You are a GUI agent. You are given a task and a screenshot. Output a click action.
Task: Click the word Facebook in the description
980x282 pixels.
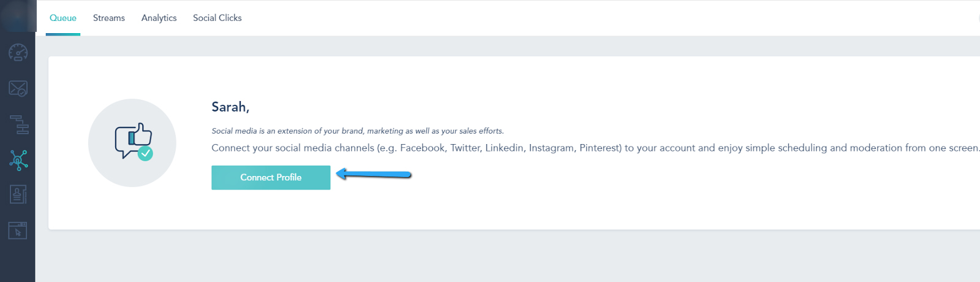tap(423, 148)
